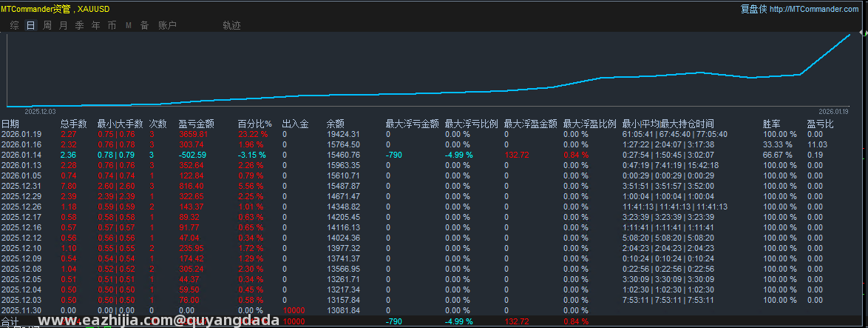The height and width of the screenshot is (328, 868).
Task: Select the 年 yearly tab
Action: [96, 25]
